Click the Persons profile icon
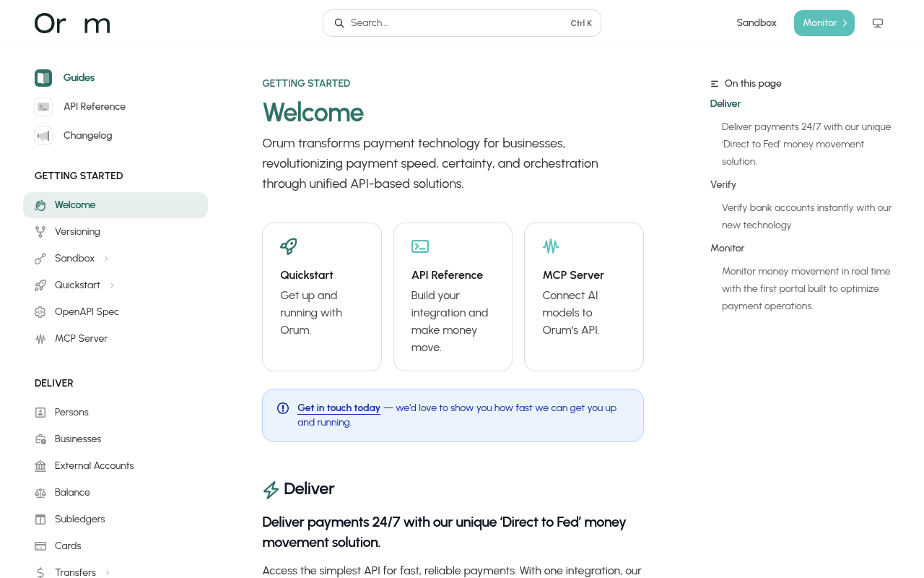Screen dimensions: 924x578 pyautogui.click(x=40, y=413)
